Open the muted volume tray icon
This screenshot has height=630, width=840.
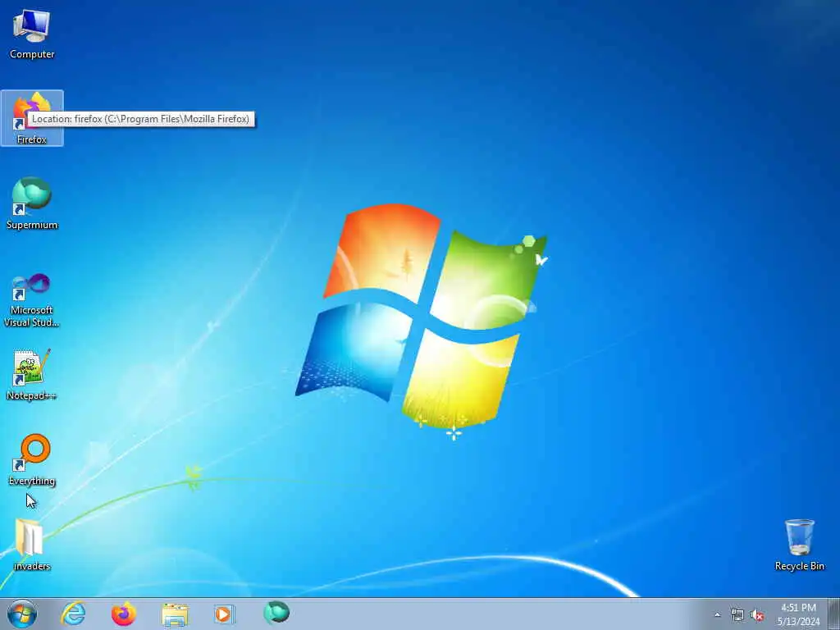click(x=757, y=615)
